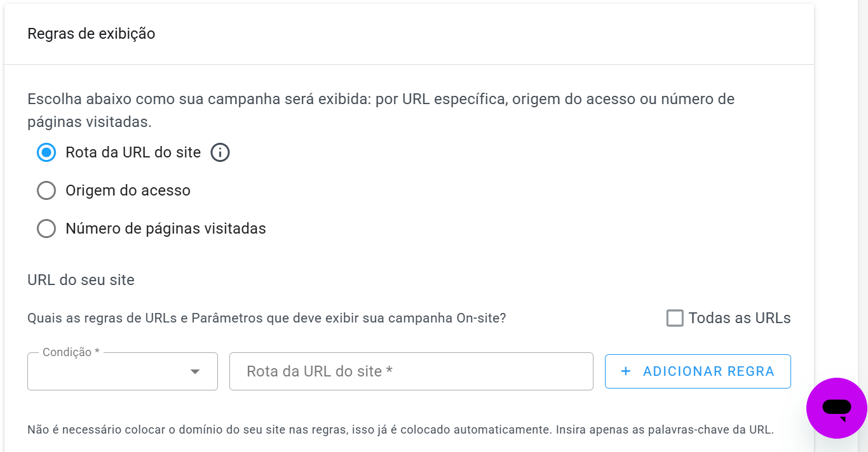This screenshot has height=452, width=868.
Task: Select the Rota da URL do site radio
Action: 46,153
